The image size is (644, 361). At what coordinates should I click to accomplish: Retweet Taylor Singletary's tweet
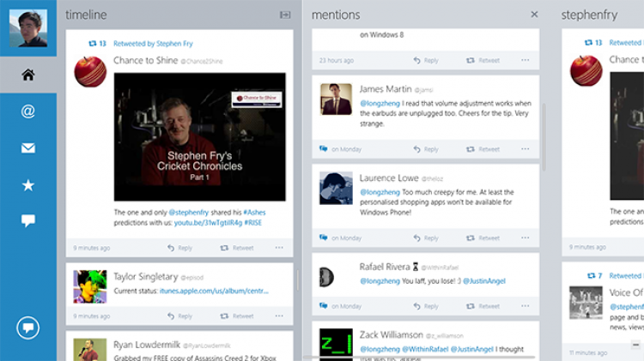point(237,316)
